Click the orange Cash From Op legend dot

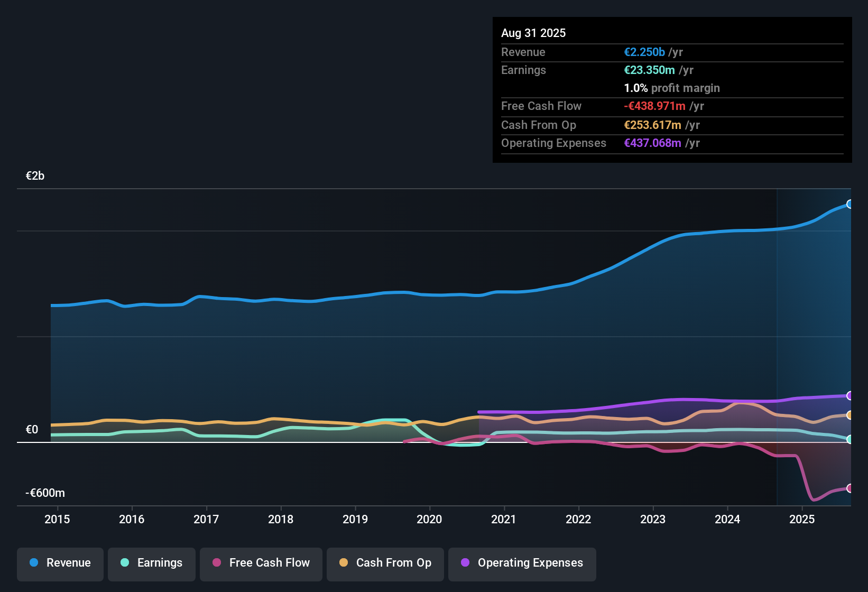click(x=344, y=563)
